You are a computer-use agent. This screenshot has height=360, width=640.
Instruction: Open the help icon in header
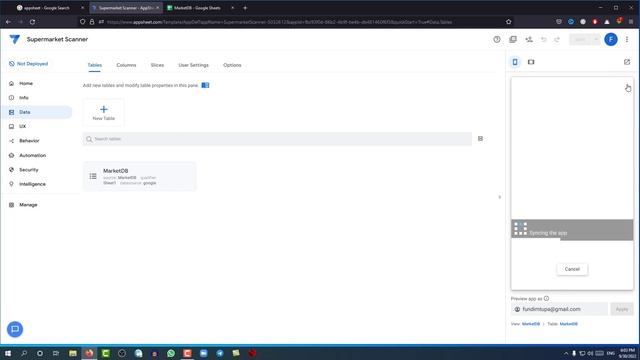pos(497,39)
